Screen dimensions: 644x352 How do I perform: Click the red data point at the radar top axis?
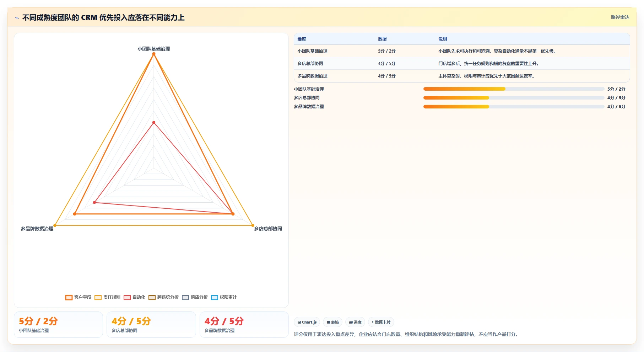(154, 123)
